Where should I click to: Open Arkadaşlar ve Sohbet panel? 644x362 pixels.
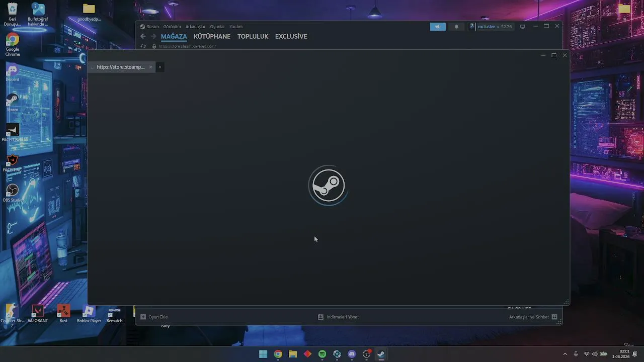coord(533,317)
